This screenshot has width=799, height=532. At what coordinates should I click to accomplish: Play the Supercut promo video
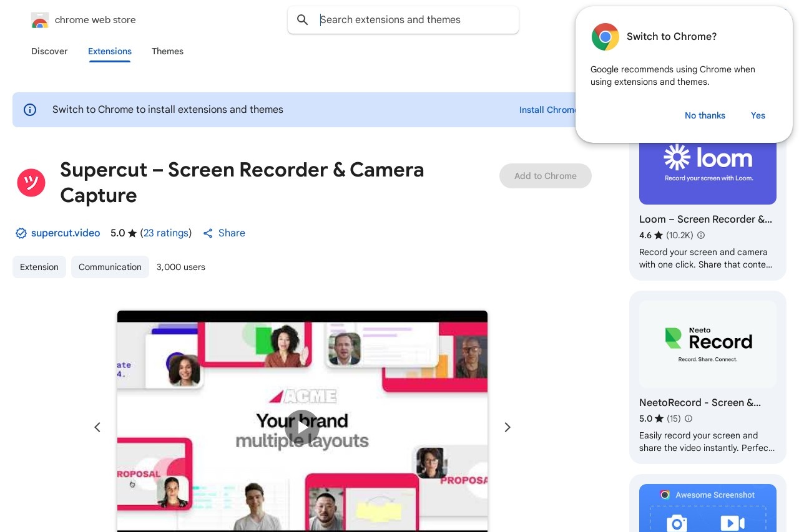(x=302, y=427)
